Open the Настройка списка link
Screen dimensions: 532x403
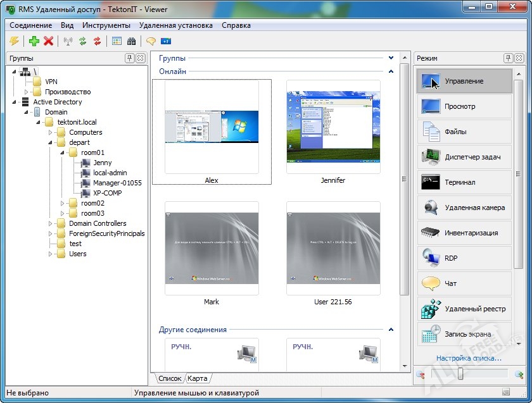[x=469, y=359]
